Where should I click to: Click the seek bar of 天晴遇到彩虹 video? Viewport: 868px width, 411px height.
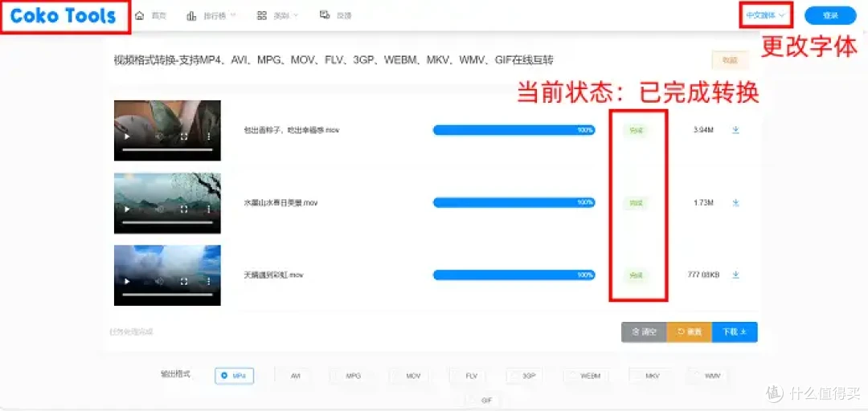coord(167,295)
